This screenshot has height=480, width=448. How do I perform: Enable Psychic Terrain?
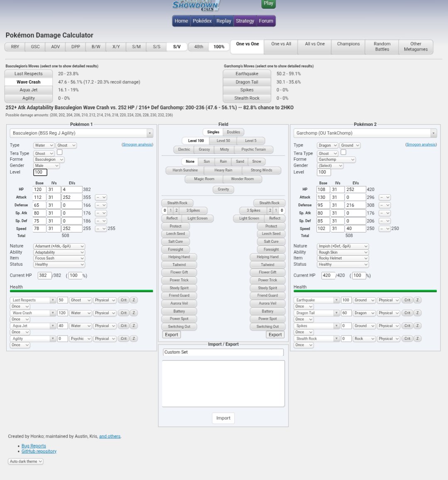pos(253,149)
